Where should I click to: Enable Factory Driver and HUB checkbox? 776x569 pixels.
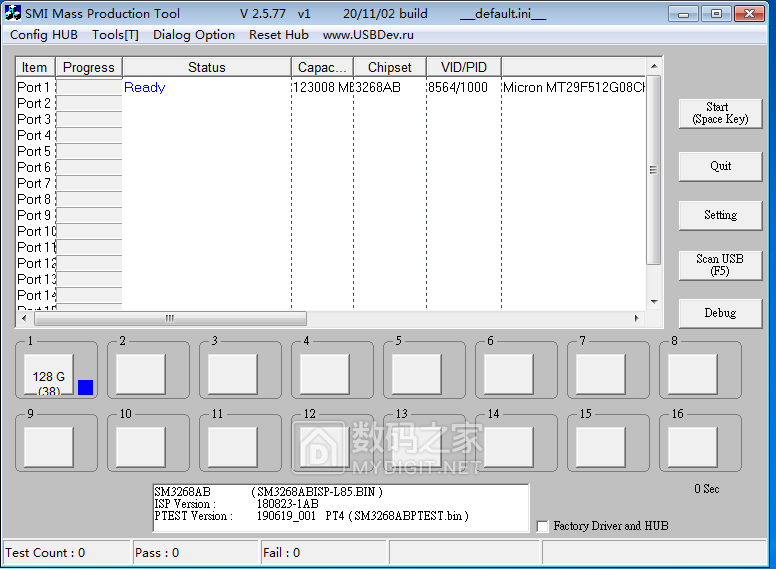tap(543, 526)
